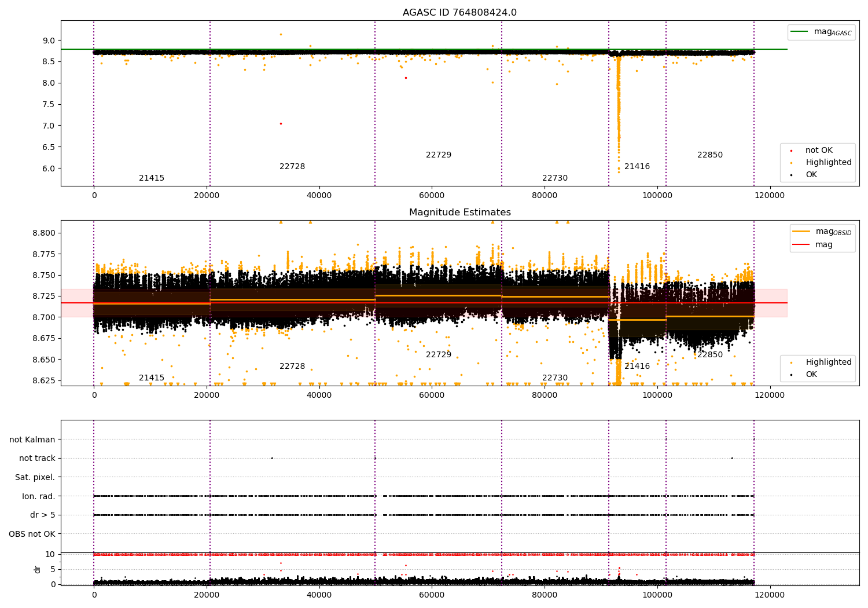Click obsid label 21415 in Magnitude Estimates plot
This screenshot has height=608, width=868.
pyautogui.click(x=152, y=378)
